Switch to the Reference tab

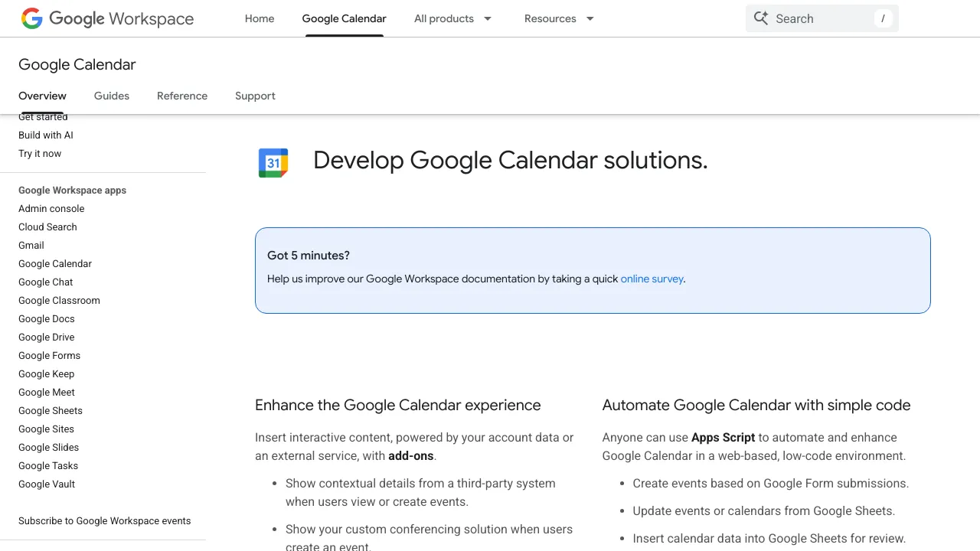tap(182, 96)
